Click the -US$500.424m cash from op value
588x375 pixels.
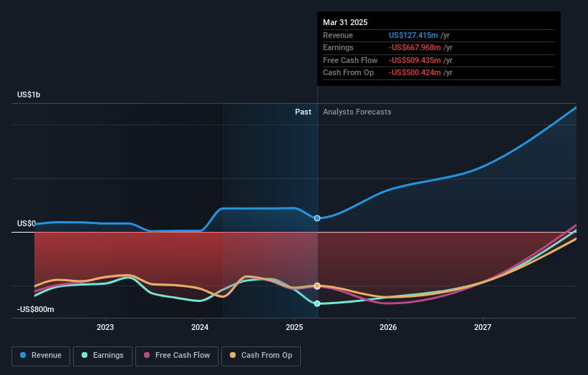coord(415,73)
